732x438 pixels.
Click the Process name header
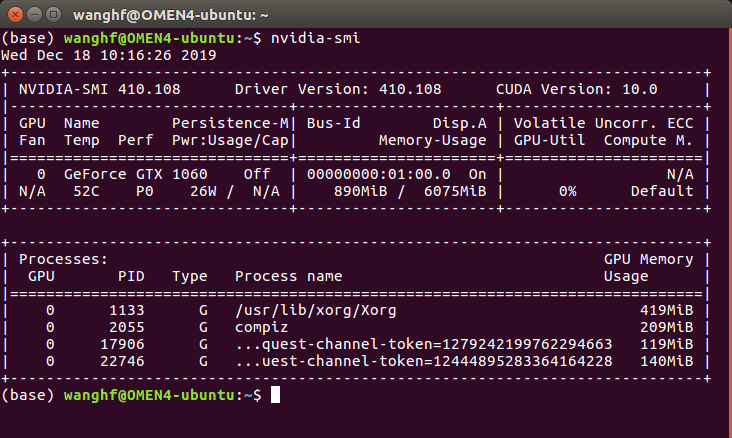[x=289, y=276]
